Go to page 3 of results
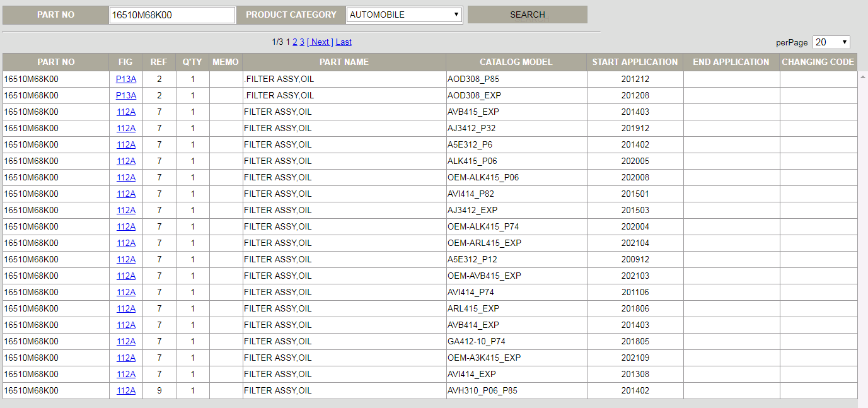 (x=302, y=42)
